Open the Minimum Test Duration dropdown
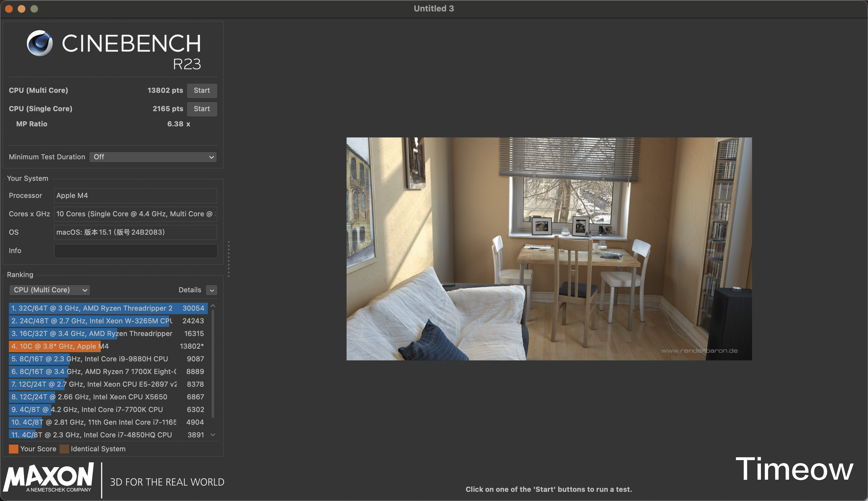The width and height of the screenshot is (868, 501). (x=153, y=157)
